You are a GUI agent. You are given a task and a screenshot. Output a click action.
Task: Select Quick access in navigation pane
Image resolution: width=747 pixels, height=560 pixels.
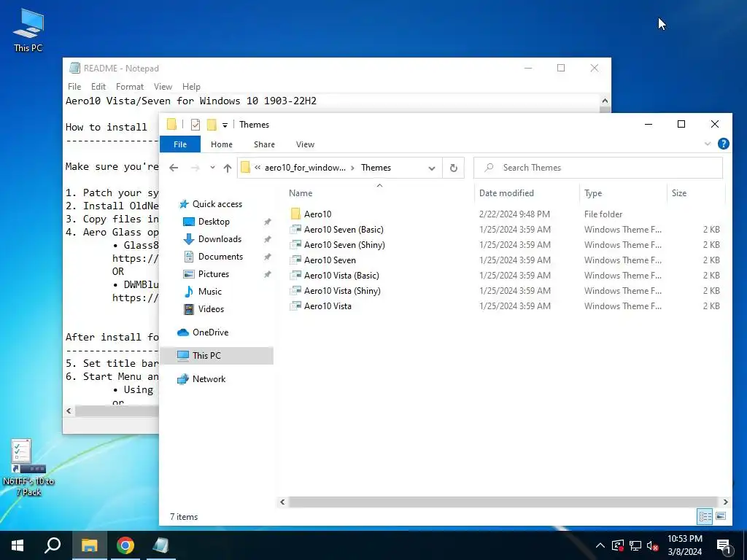tap(217, 204)
